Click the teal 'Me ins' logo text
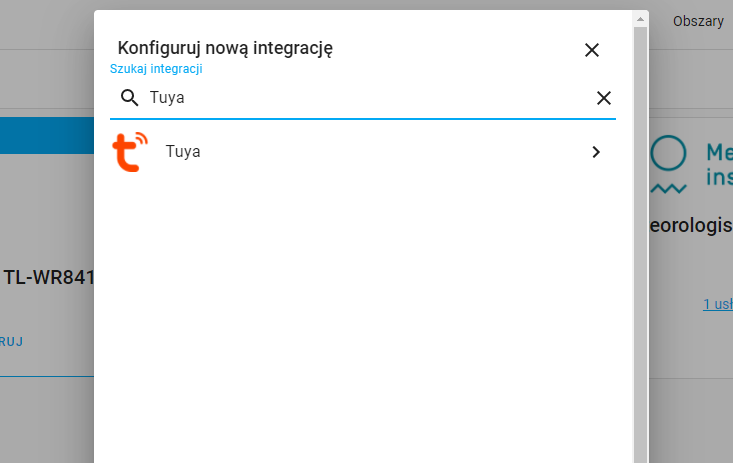Screen dimensions: 733x463 (x=719, y=165)
